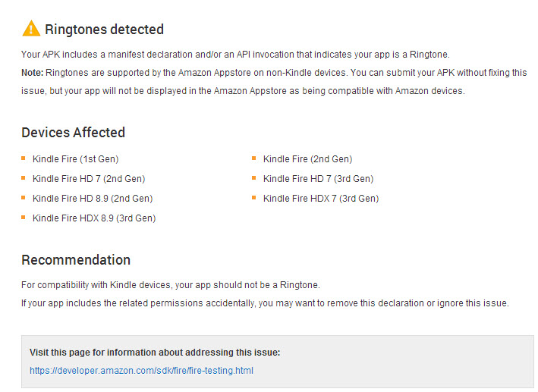The height and width of the screenshot is (392, 538).
Task: Select Kindle Fire HDX 8.9 (3rd Gen)
Action: pyautogui.click(x=94, y=218)
